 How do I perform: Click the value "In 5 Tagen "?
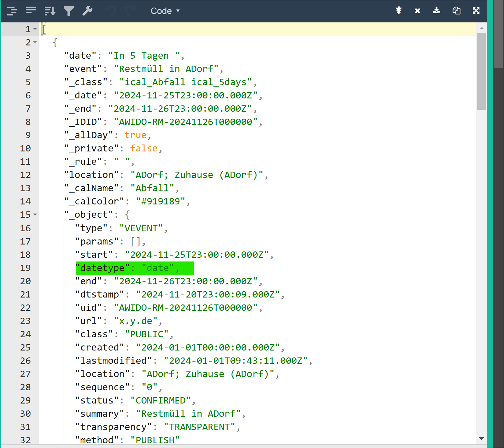tap(144, 56)
